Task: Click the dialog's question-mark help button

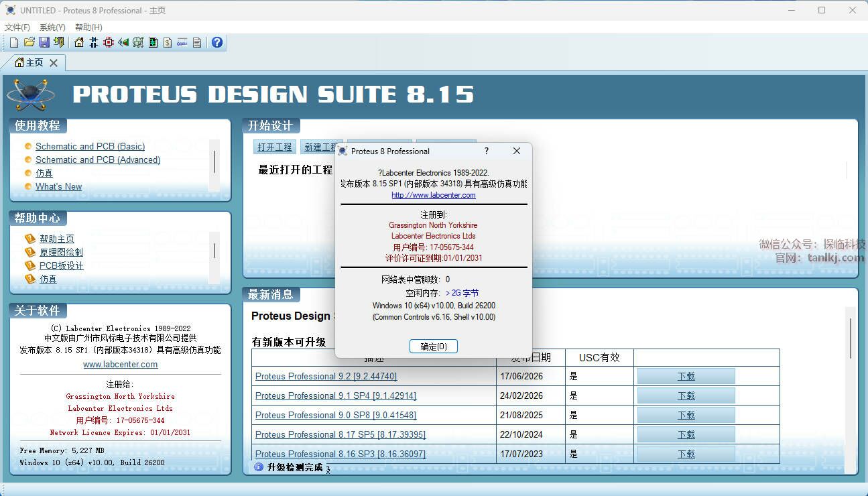Action: pos(487,151)
